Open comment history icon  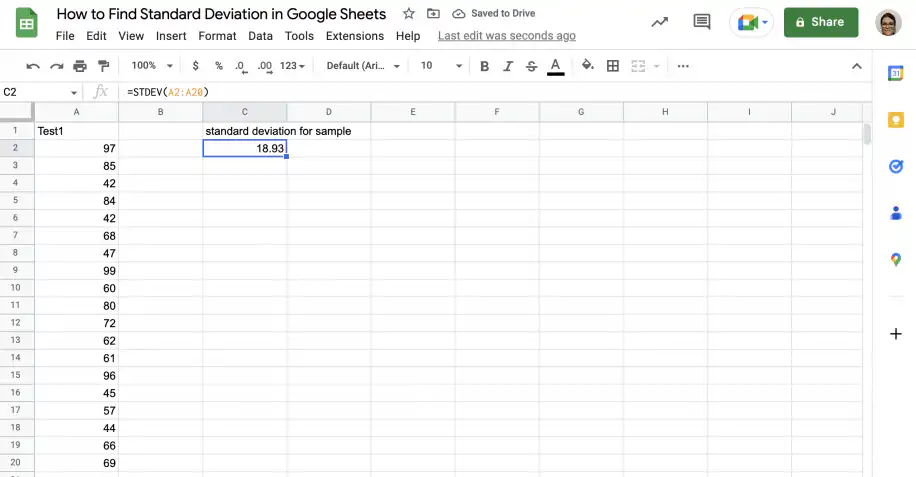[x=702, y=22]
